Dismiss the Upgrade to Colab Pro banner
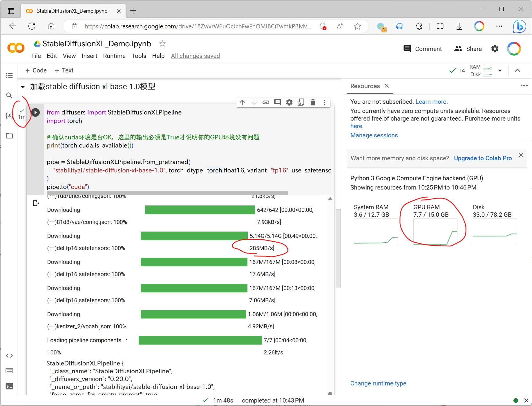Image resolution: width=532 pixels, height=406 pixels. coord(521,155)
